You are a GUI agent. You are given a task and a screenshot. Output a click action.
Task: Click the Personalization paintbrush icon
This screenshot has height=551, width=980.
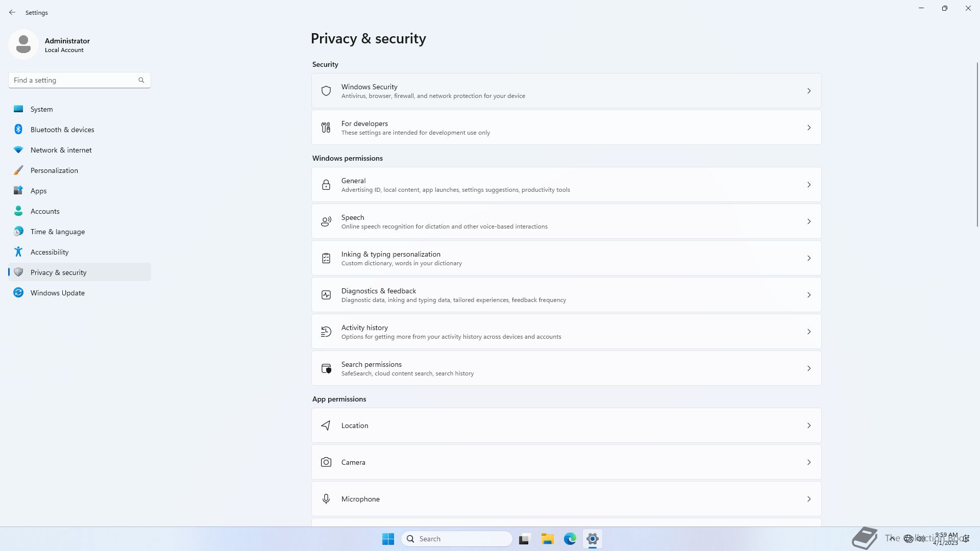pyautogui.click(x=18, y=170)
